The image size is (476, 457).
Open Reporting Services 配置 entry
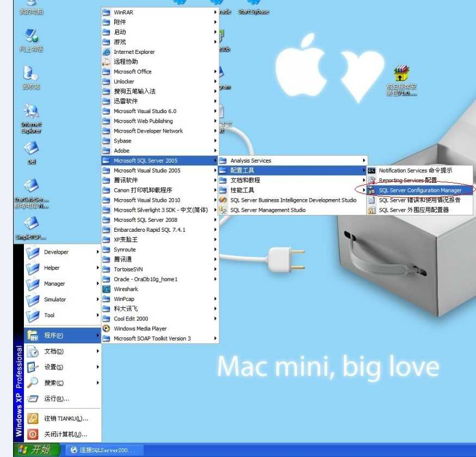pyautogui.click(x=419, y=181)
